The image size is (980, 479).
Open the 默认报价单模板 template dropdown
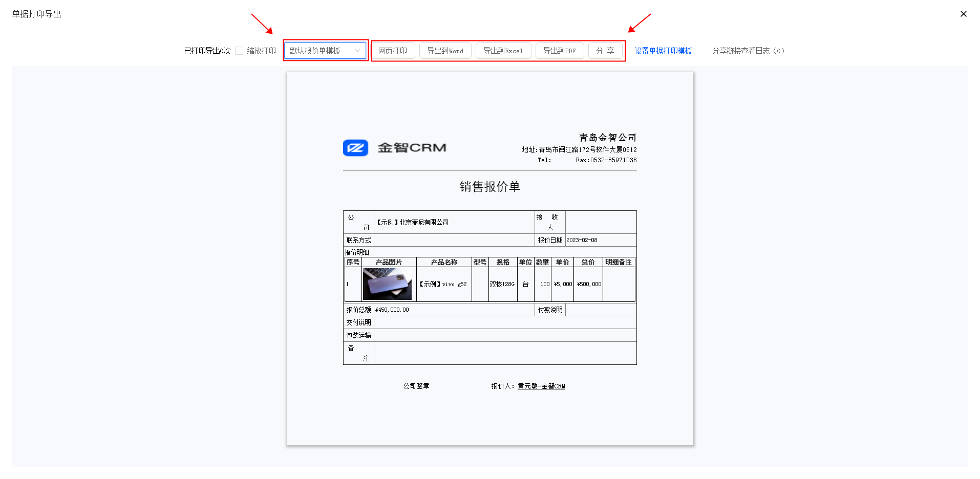[x=326, y=51]
